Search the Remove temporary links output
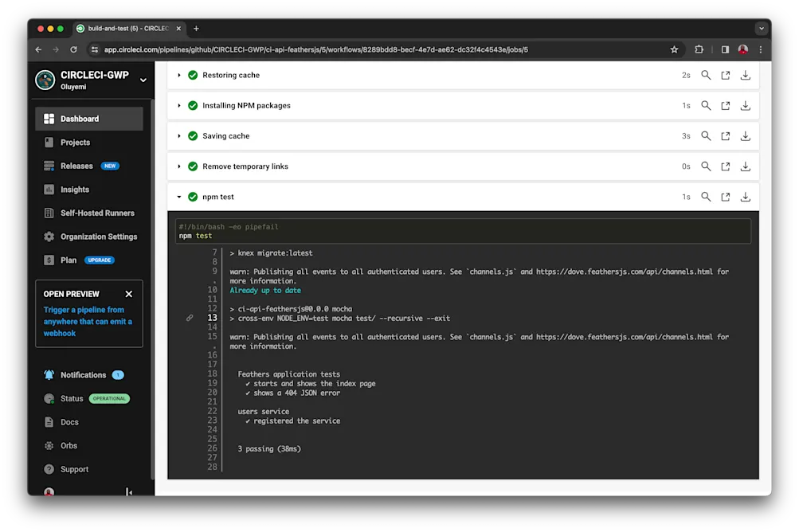The height and width of the screenshot is (532, 799). [x=706, y=166]
